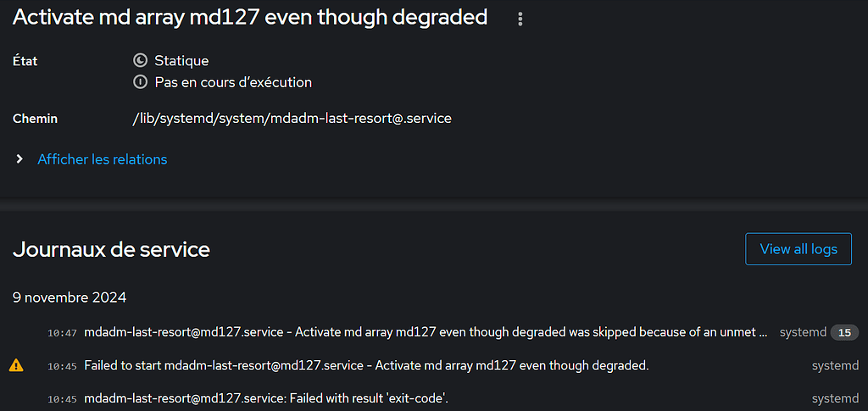The height and width of the screenshot is (411, 868).
Task: Click the yellow warning triangle icon
Action: pos(16,366)
